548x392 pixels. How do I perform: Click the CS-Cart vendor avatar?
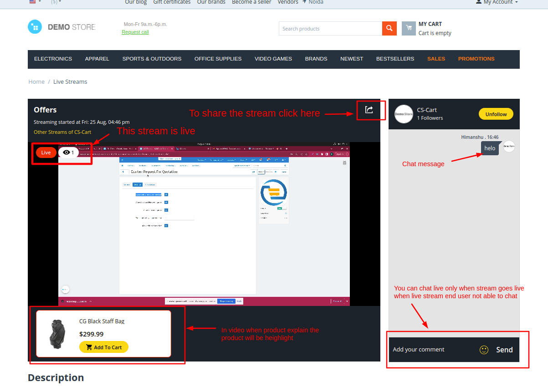pyautogui.click(x=404, y=114)
